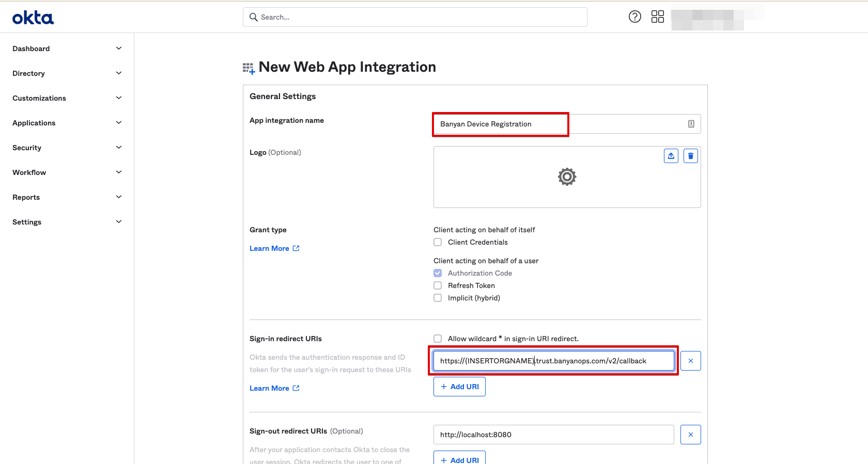
Task: Click the upload logo icon
Action: pos(671,156)
